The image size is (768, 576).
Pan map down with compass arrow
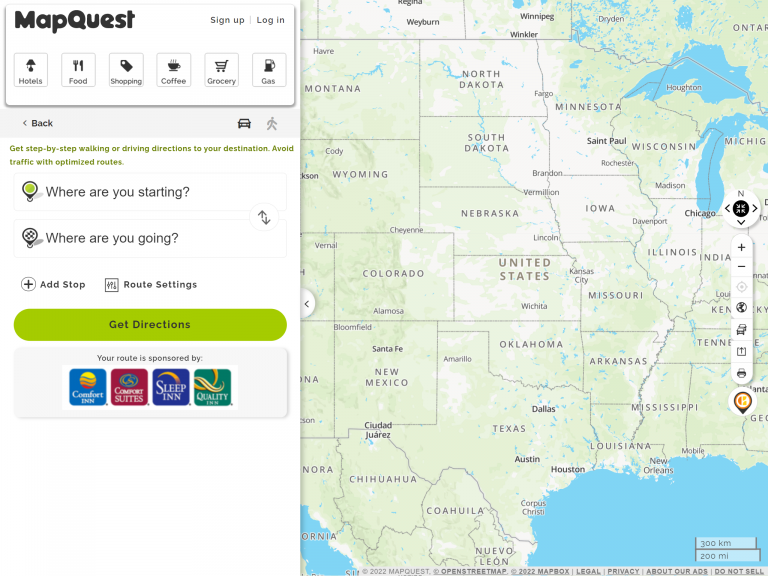click(x=741, y=222)
